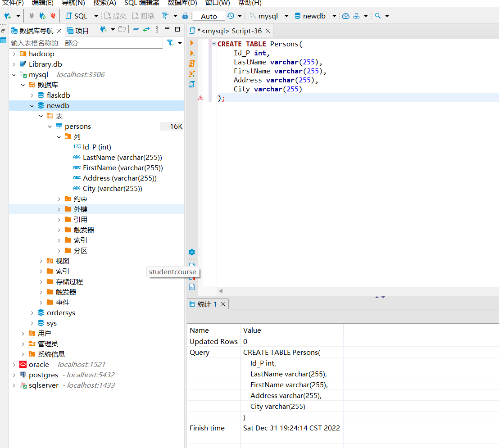Select the oracle localhost:1521 connection
Screen dimensions: 499x448
(x=62, y=365)
